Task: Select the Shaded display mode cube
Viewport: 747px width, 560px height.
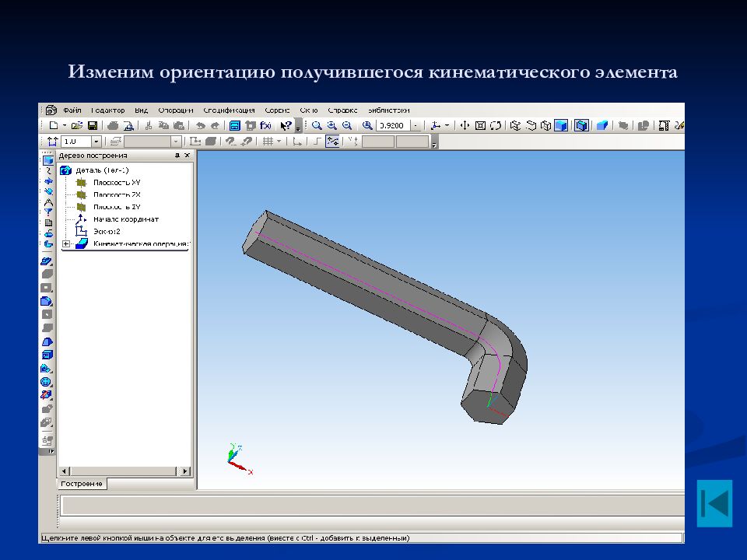Action: point(561,126)
